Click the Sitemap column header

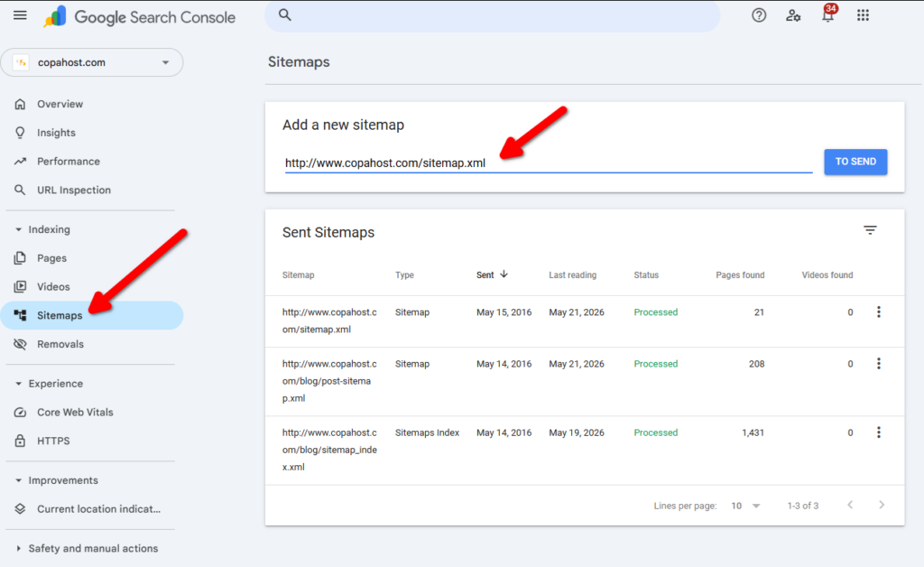click(298, 274)
